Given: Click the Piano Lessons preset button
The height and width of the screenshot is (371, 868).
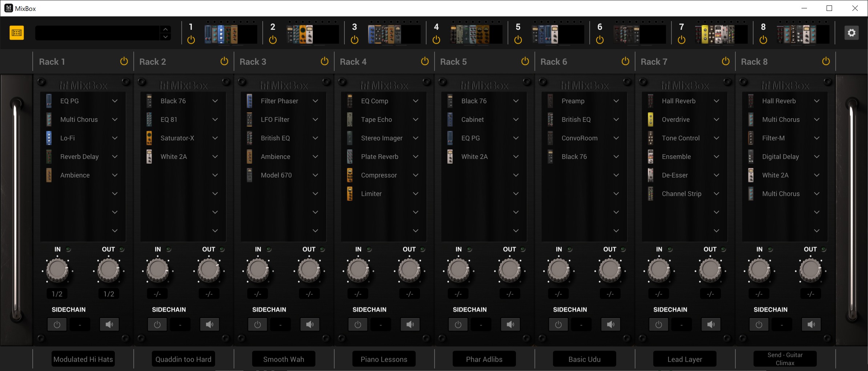Looking at the screenshot, I should click(x=384, y=359).
